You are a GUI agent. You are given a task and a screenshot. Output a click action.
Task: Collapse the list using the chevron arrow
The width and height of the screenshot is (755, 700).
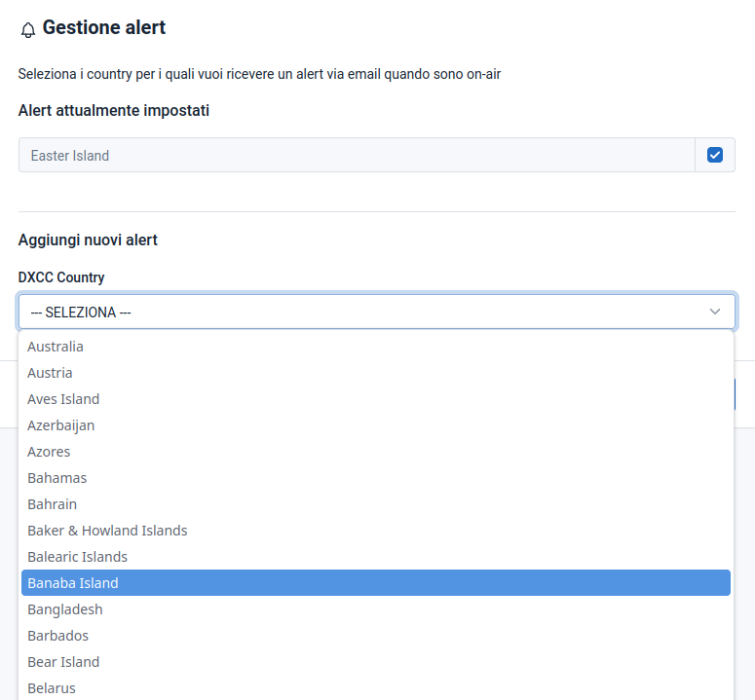click(715, 312)
